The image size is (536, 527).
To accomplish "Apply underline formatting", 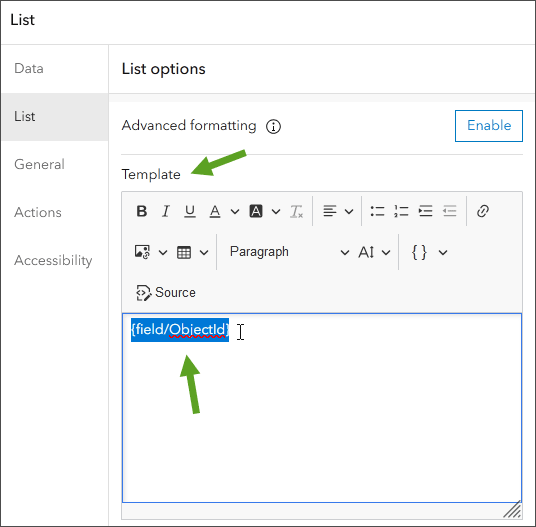I will [190, 211].
